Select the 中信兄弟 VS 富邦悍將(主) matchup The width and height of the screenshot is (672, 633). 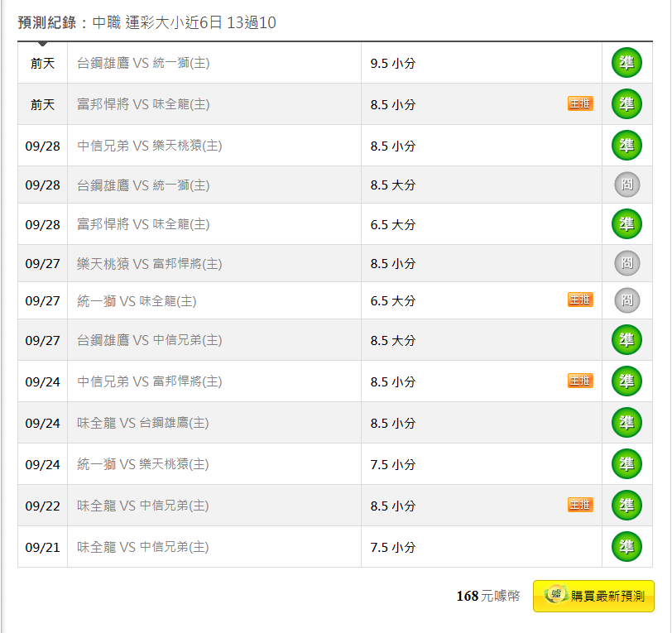[150, 381]
